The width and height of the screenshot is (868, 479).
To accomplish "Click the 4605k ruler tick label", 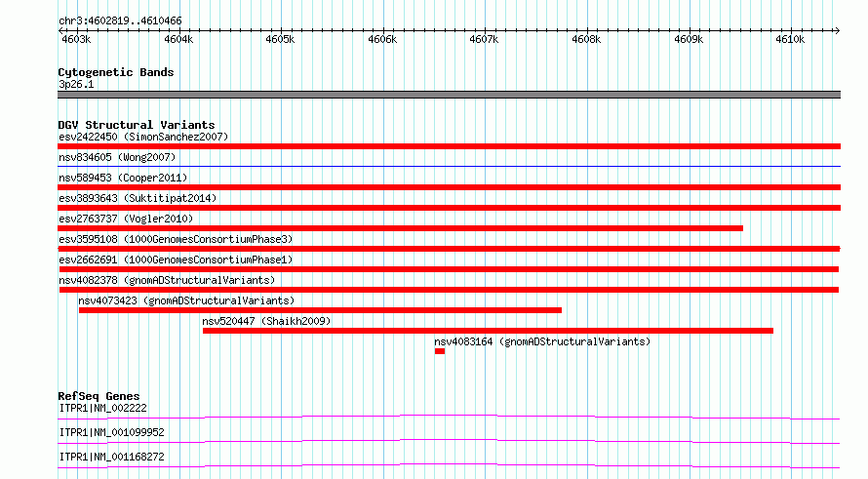I will coord(280,39).
